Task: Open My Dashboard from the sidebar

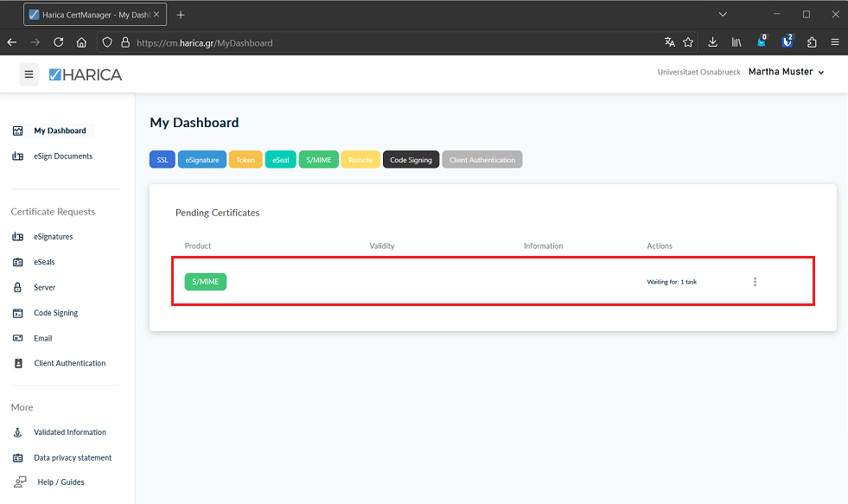Action: pyautogui.click(x=60, y=131)
